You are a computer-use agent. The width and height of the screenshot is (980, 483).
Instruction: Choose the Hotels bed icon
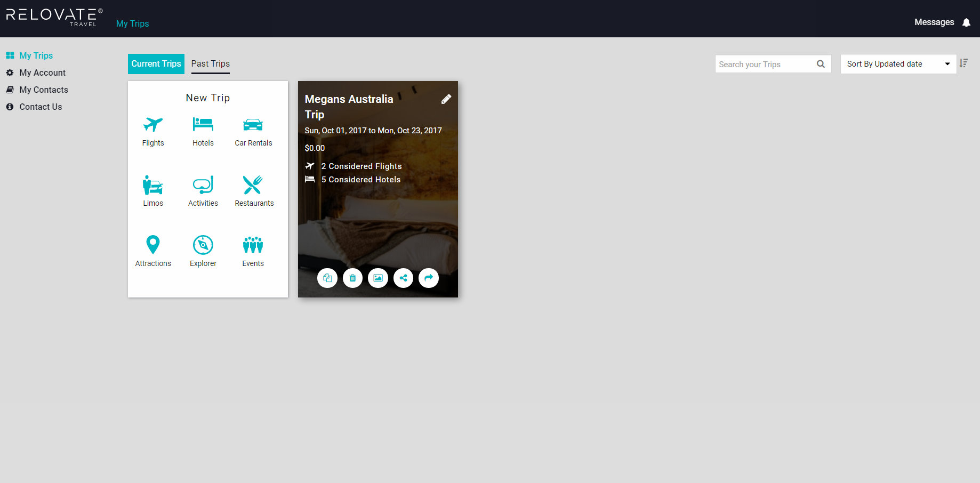203,124
